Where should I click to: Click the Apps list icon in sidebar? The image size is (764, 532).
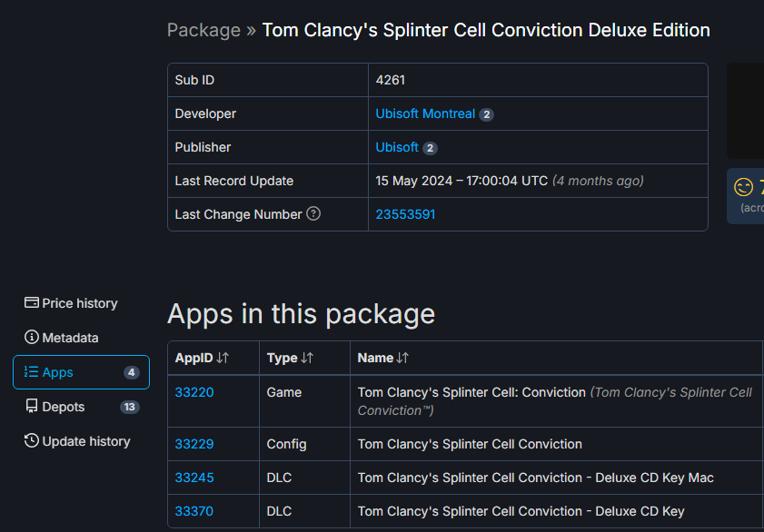(x=31, y=372)
